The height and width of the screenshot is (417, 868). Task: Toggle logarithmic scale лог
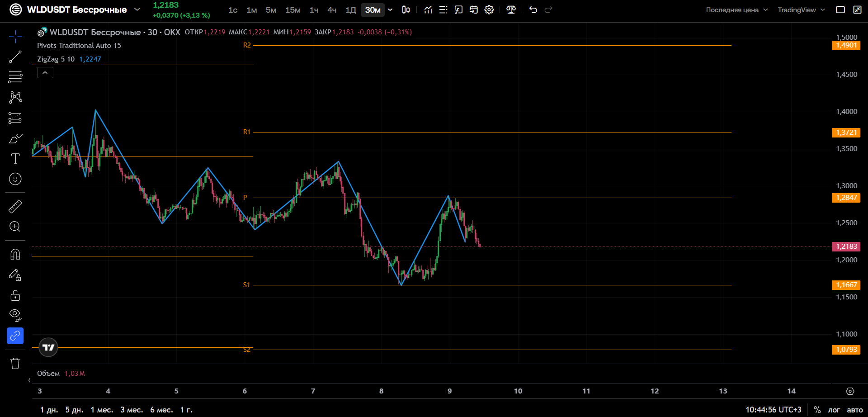pos(834,410)
